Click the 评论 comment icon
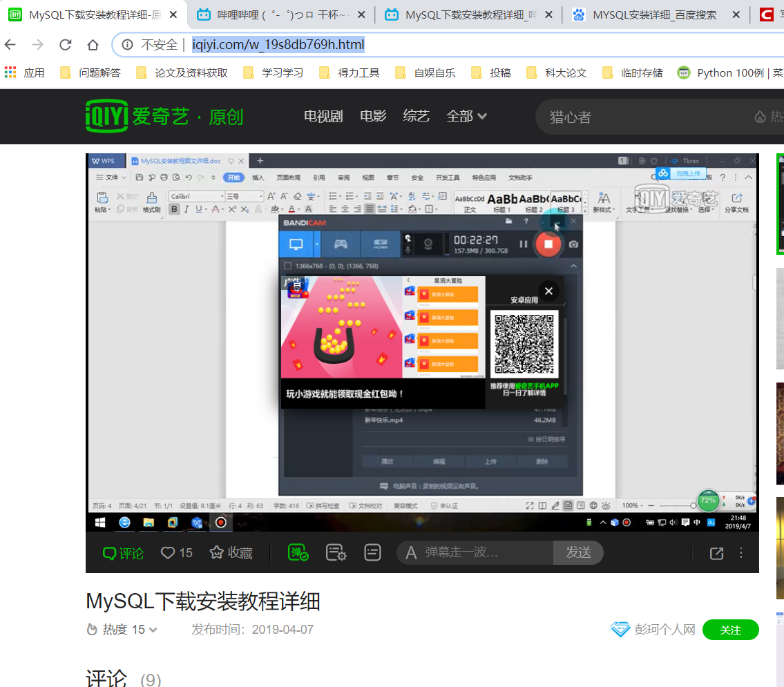784x687 pixels. pos(122,552)
